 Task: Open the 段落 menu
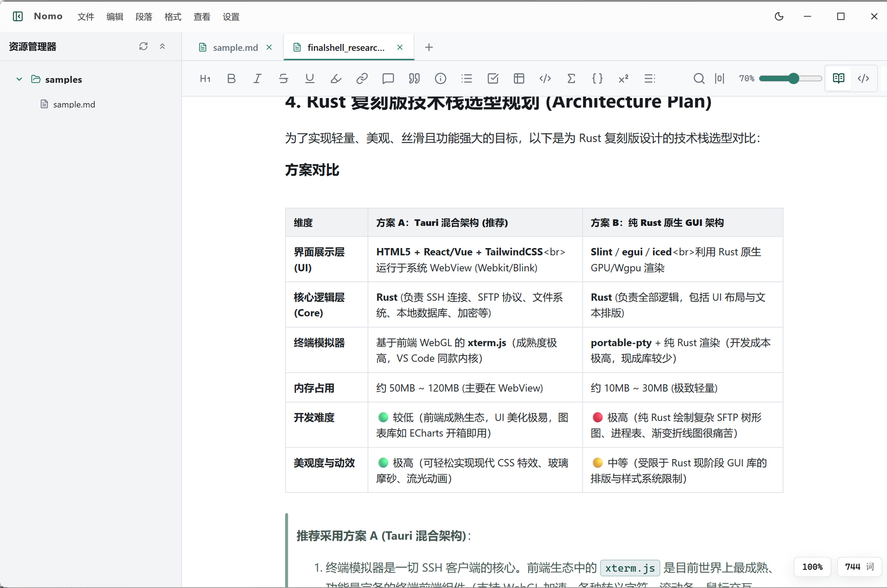coord(144,17)
